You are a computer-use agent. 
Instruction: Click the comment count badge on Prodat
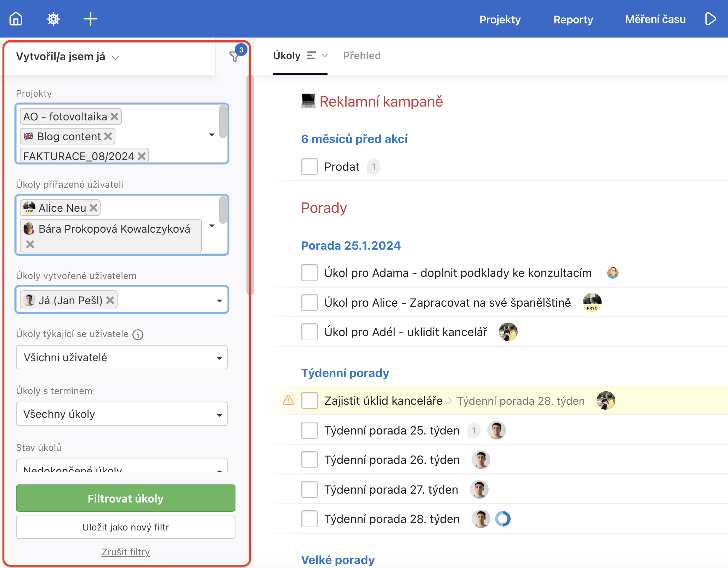(x=374, y=166)
